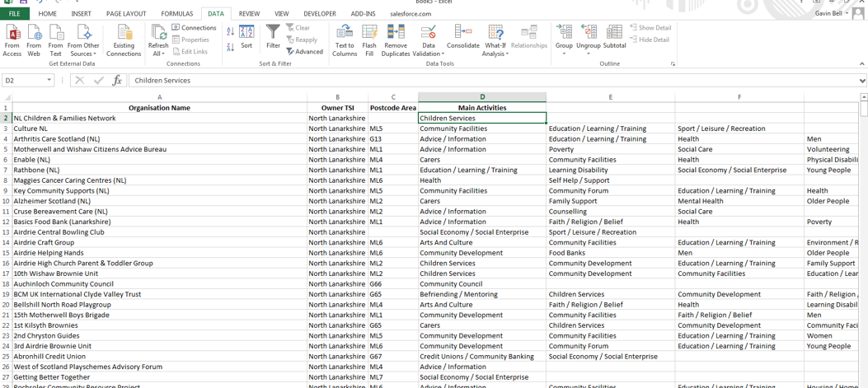The height and width of the screenshot is (388, 868).
Task: Click the Ungroup icon
Action: pyautogui.click(x=588, y=32)
